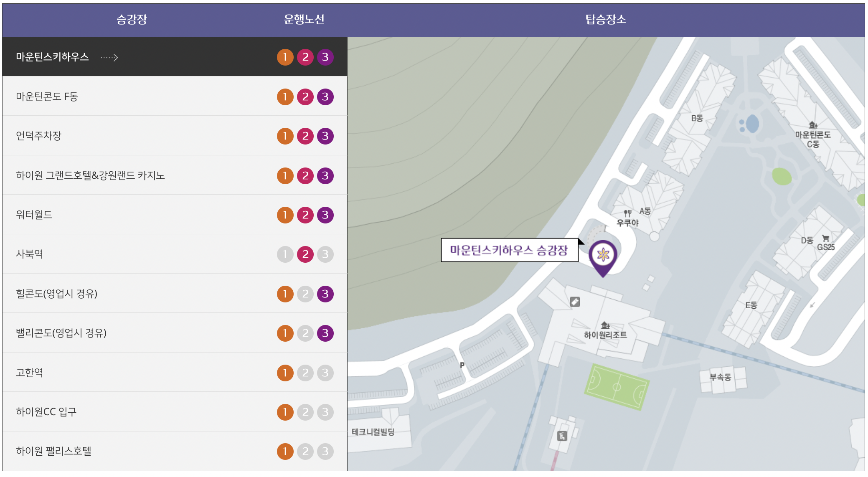Viewport: 868px width, 477px height.
Task: Click route 1 badge for 고한역
Action: point(285,373)
